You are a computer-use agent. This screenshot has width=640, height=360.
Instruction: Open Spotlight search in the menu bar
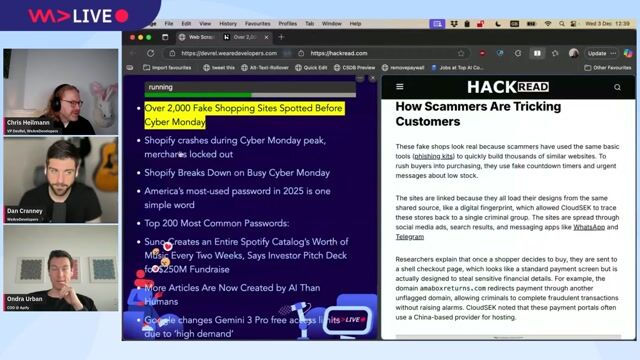click(x=562, y=24)
